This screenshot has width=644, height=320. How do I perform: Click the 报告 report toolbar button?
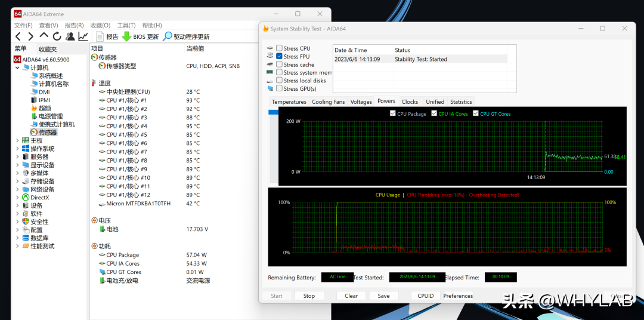(x=107, y=36)
